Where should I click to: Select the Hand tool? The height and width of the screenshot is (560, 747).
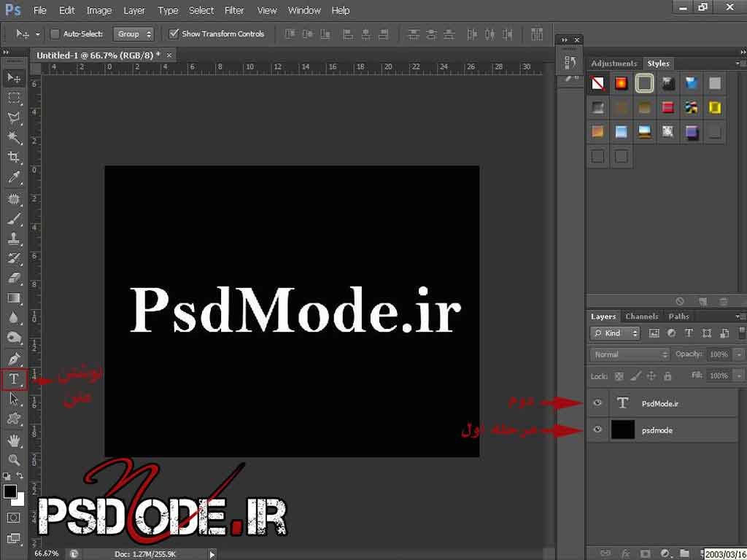click(x=14, y=441)
